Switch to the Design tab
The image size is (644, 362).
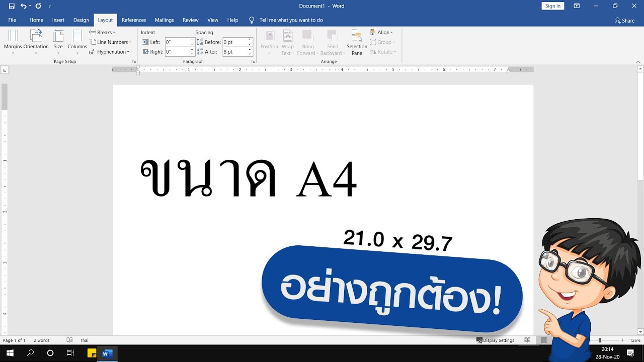click(81, 20)
